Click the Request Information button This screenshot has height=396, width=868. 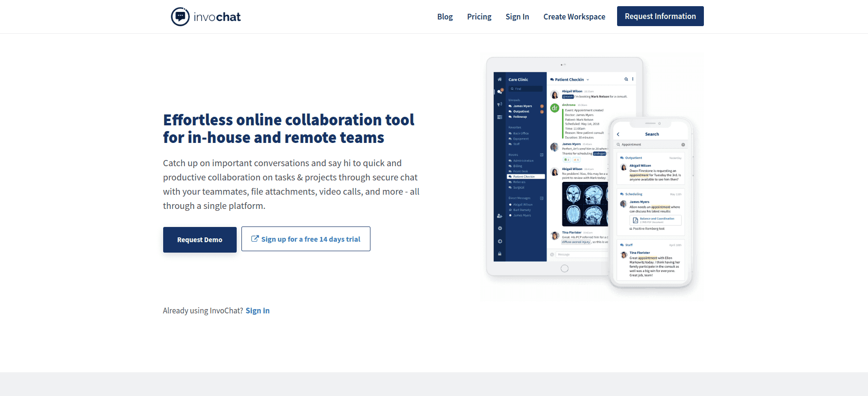(660, 16)
